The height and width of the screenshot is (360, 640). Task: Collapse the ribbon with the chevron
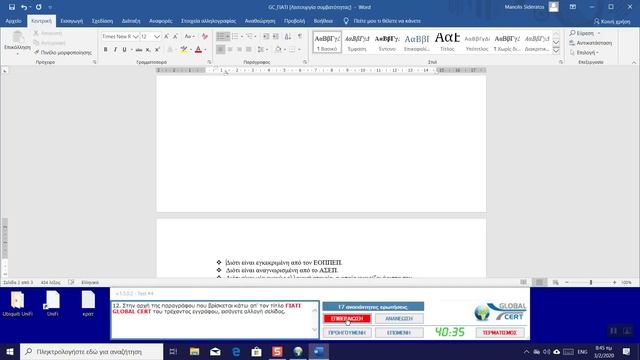coord(634,62)
